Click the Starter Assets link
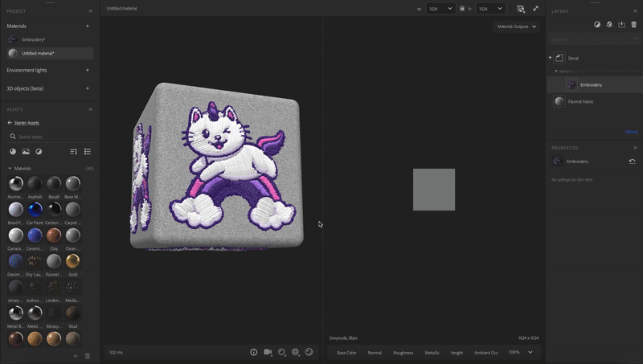This screenshot has height=364, width=643. click(x=27, y=123)
